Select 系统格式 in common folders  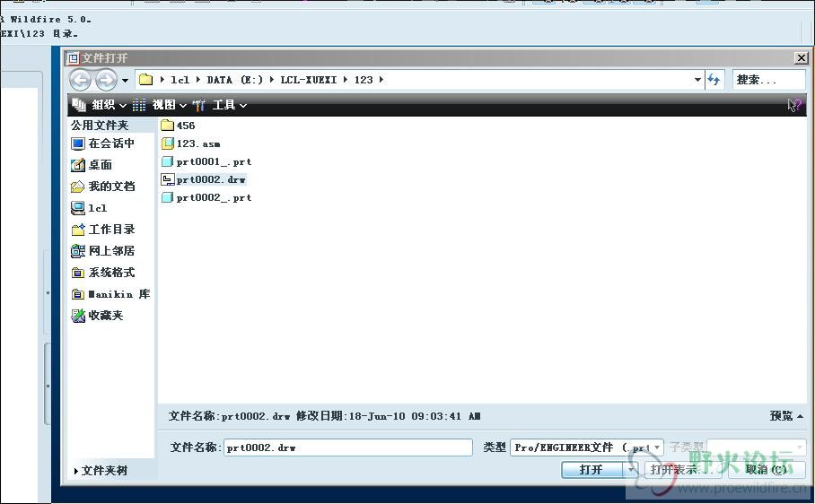pos(103,273)
